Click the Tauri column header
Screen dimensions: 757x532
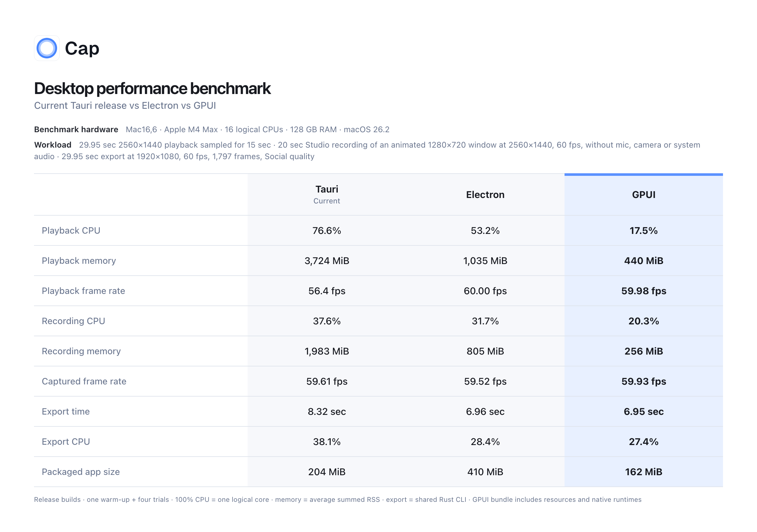click(x=327, y=189)
